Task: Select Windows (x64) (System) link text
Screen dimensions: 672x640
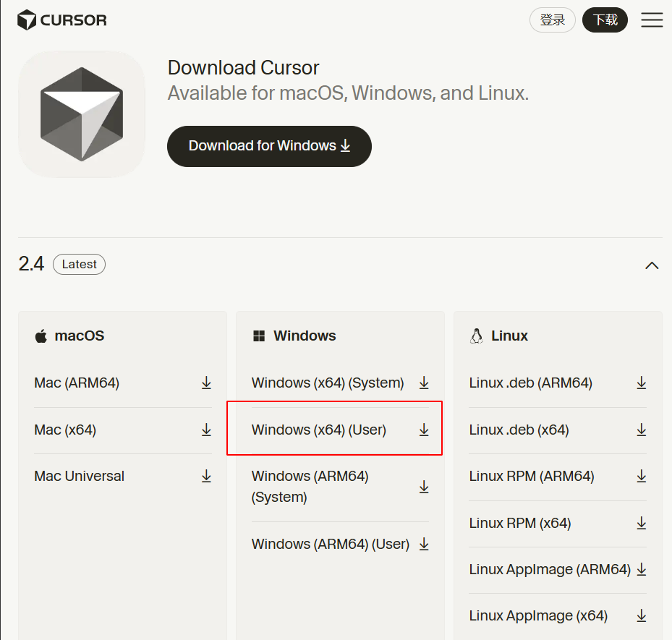Action: point(328,383)
